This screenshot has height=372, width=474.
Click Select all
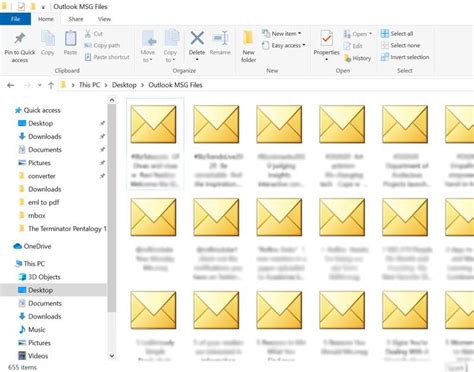click(397, 34)
